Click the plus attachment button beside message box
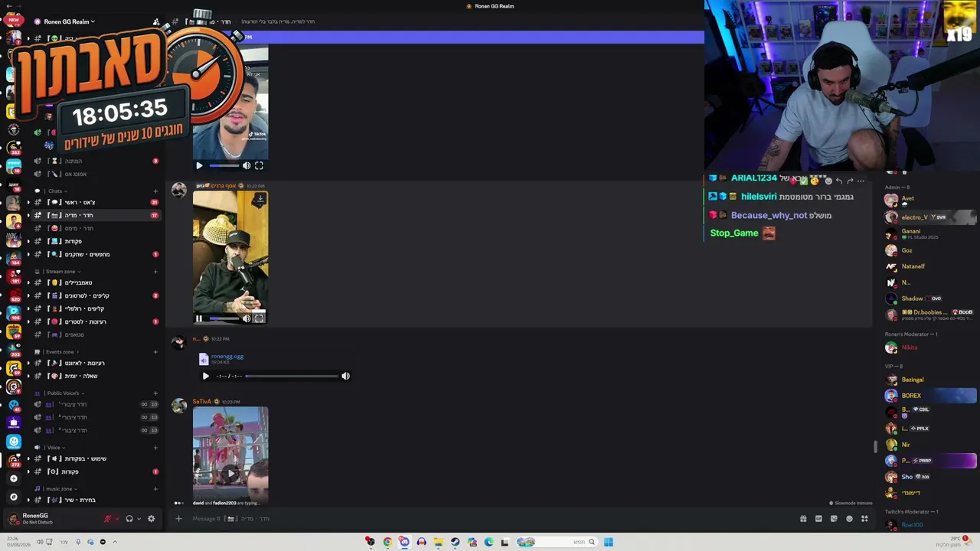 pos(178,519)
